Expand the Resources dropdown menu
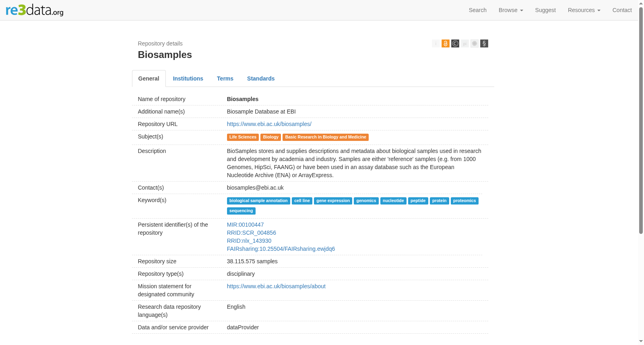The image size is (644, 345). [x=584, y=10]
